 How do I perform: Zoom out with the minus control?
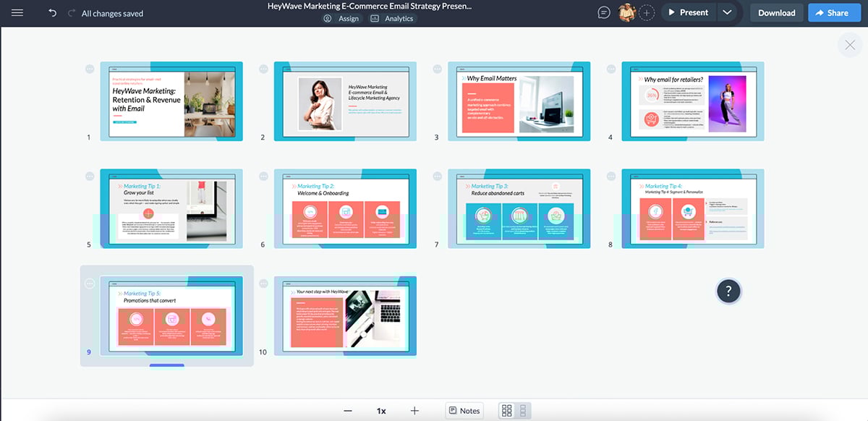(348, 410)
